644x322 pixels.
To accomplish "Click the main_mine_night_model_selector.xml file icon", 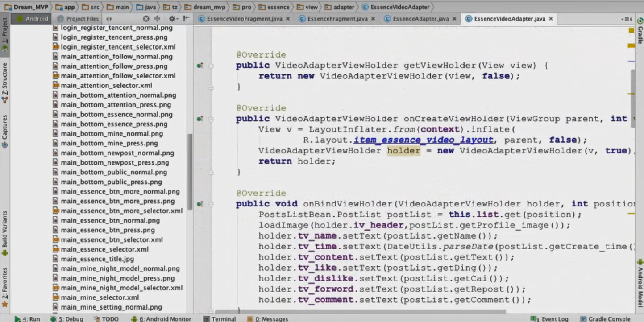I will (x=56, y=288).
